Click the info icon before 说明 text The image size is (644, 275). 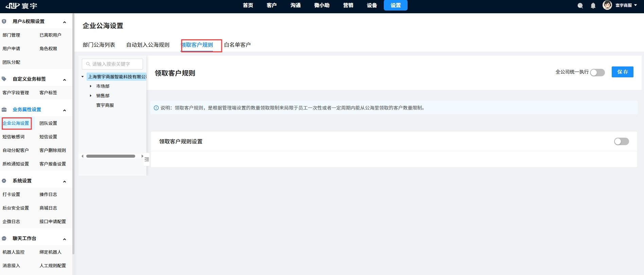point(156,108)
